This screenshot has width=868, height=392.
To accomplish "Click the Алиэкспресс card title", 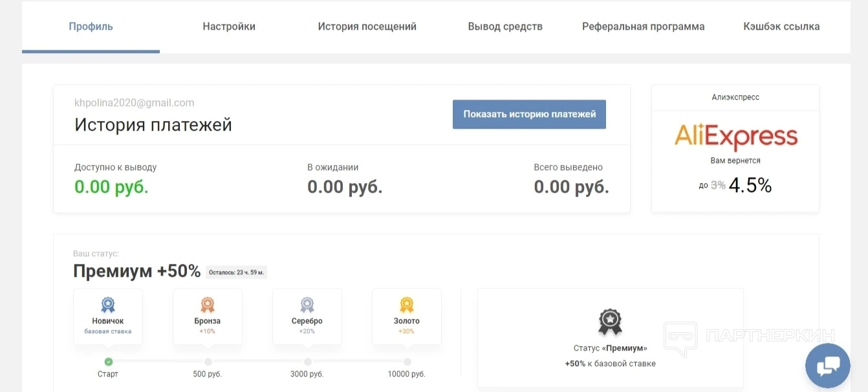I will click(735, 97).
